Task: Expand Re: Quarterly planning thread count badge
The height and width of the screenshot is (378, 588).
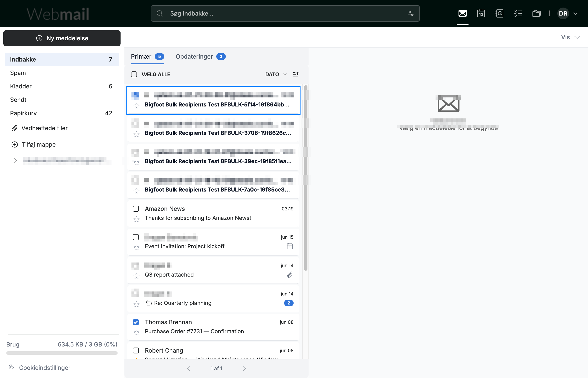Action: tap(289, 303)
